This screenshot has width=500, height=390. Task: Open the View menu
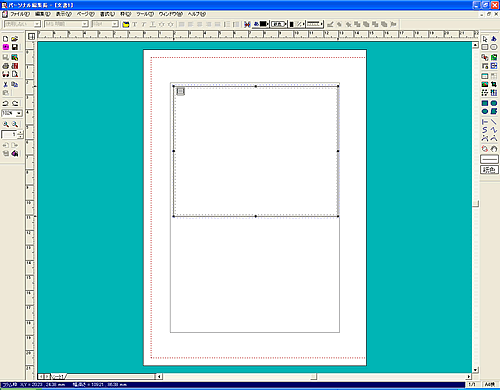[x=63, y=14]
